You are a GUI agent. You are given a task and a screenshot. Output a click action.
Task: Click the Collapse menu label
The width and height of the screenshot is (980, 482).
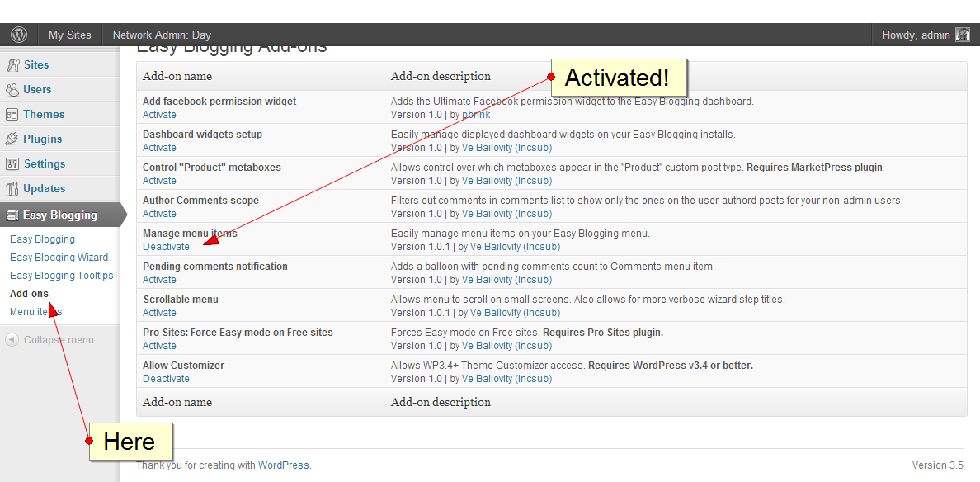coord(59,340)
